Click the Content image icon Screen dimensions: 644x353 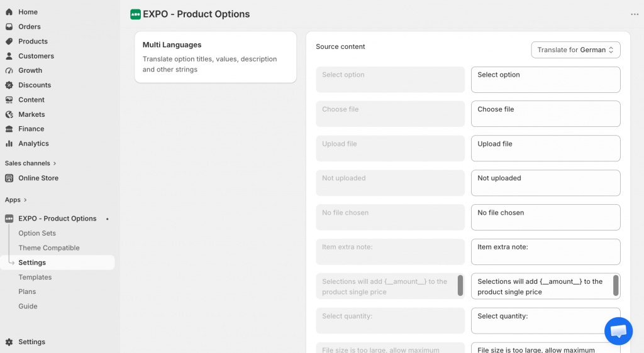point(9,100)
